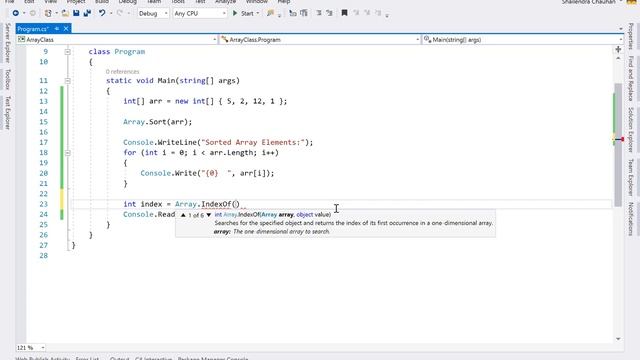
Task: Go to next bookmark icon
Action: 367,13
